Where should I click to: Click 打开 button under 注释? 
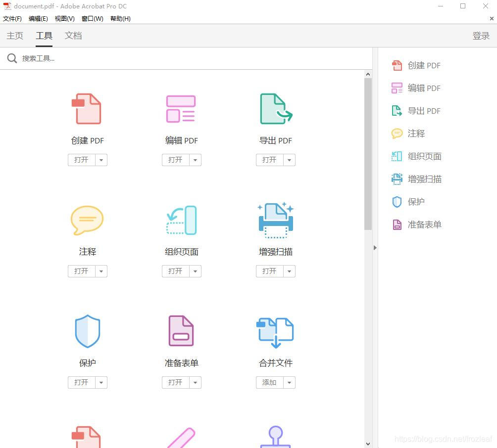coord(82,271)
